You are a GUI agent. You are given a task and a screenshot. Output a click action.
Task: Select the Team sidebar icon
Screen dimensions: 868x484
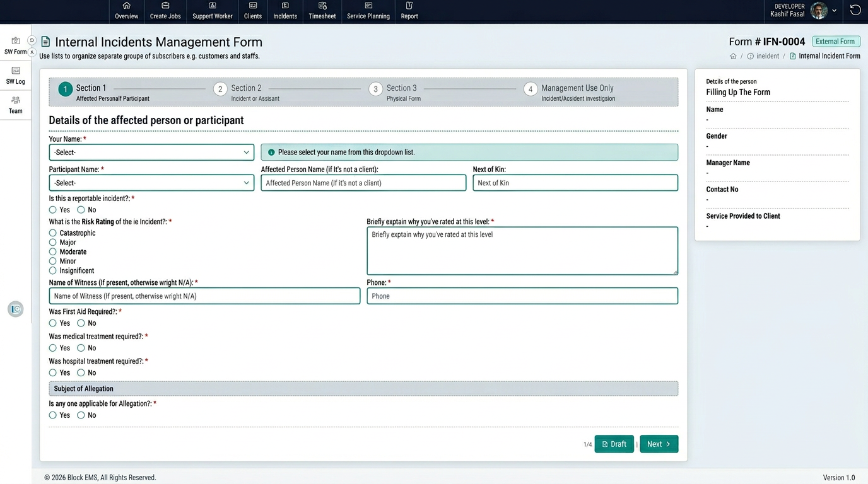16,100
